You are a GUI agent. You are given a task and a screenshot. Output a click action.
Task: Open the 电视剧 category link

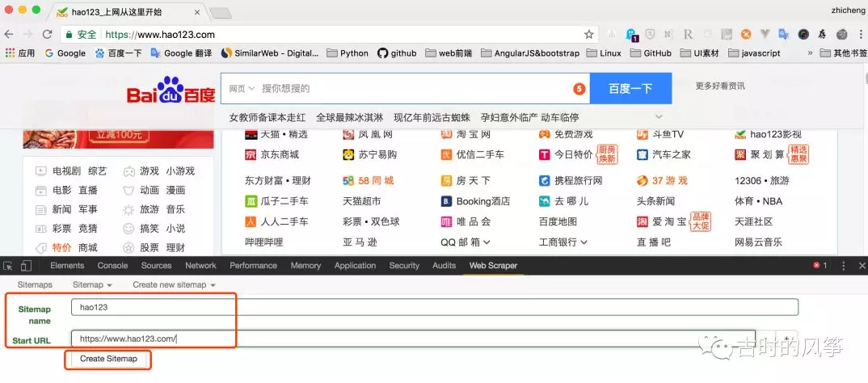coord(65,171)
